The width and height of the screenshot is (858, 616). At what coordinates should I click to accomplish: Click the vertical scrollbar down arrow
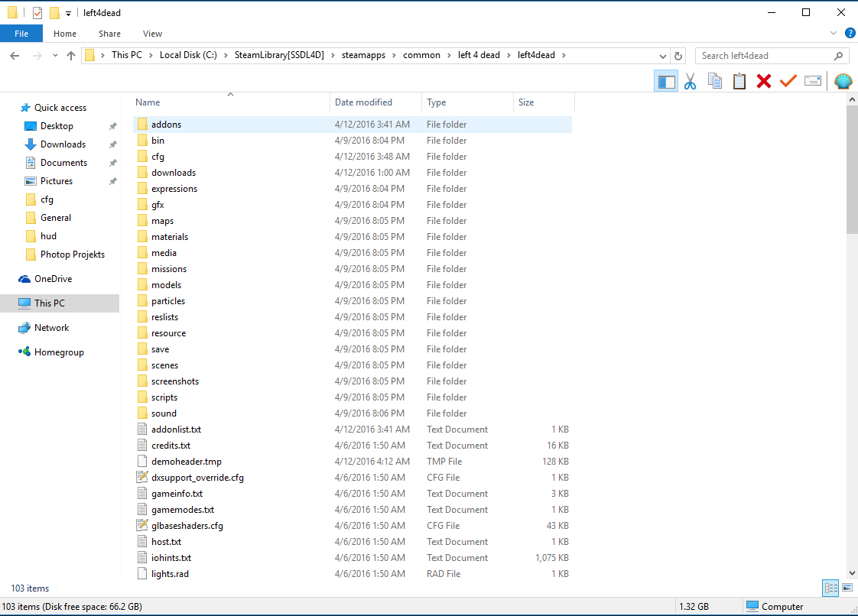(x=852, y=573)
